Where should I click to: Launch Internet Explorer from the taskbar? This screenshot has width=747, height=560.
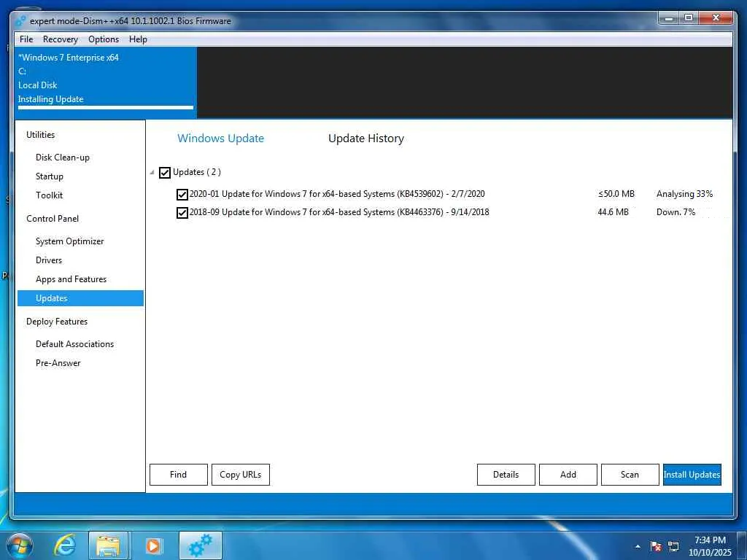click(x=65, y=546)
